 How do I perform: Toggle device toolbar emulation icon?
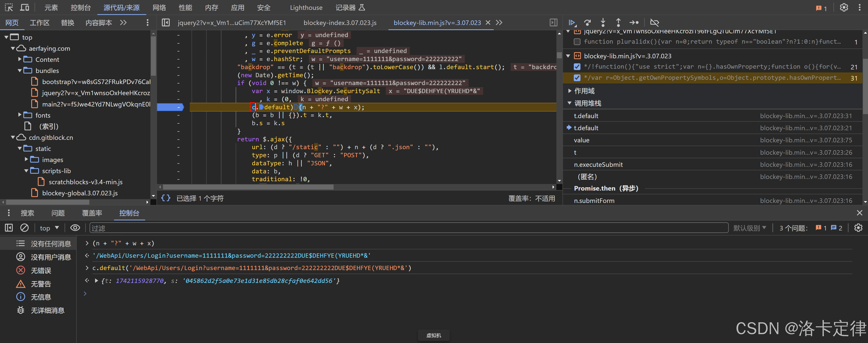[x=24, y=7]
